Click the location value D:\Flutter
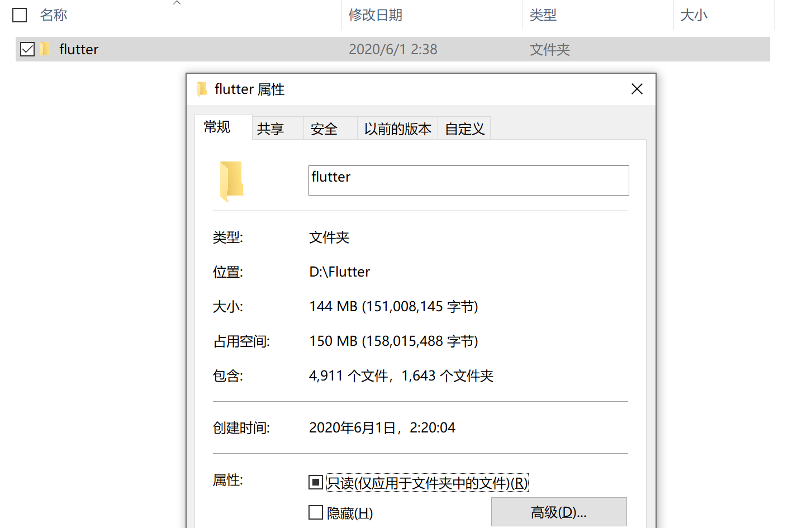 click(340, 272)
